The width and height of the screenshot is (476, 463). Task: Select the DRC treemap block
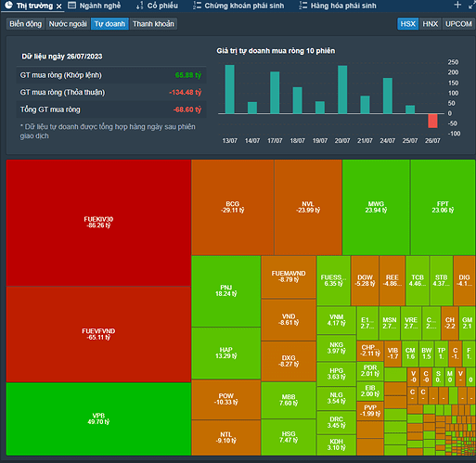337,422
